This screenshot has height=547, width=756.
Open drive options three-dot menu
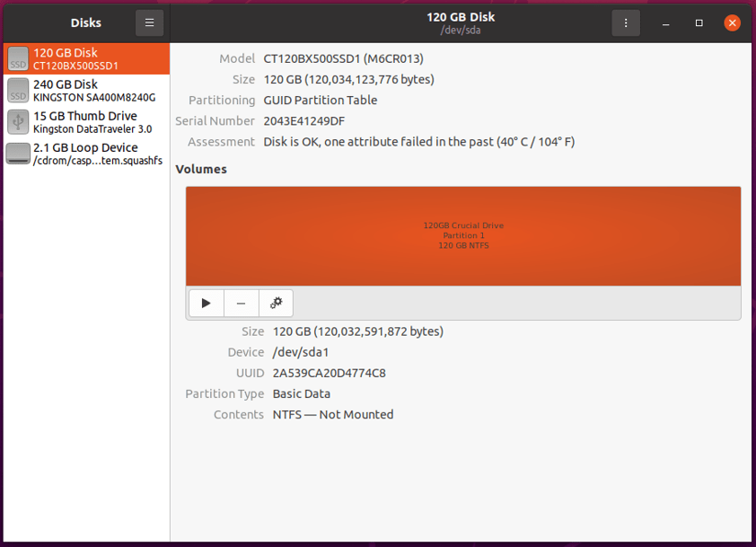[626, 22]
